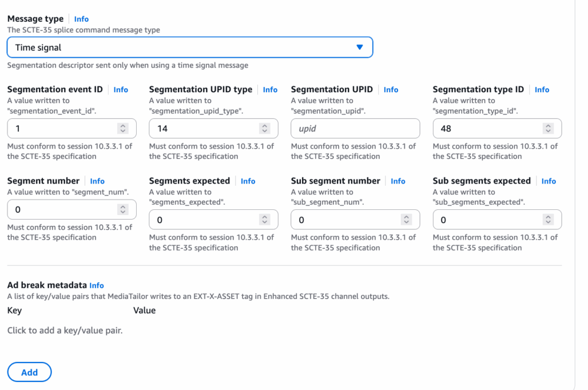Click the Sub segments expected stepper arrows
This screenshot has height=390, width=588.
click(x=548, y=220)
